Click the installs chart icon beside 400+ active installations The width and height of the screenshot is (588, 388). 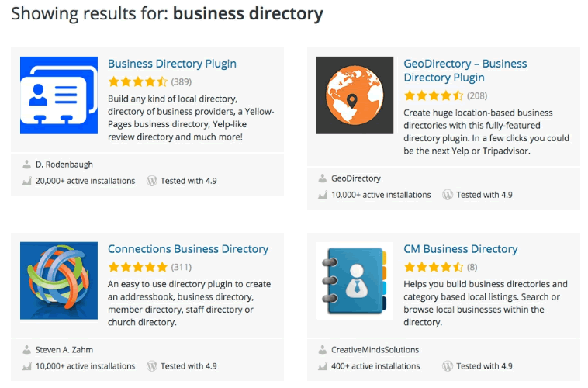(x=323, y=366)
